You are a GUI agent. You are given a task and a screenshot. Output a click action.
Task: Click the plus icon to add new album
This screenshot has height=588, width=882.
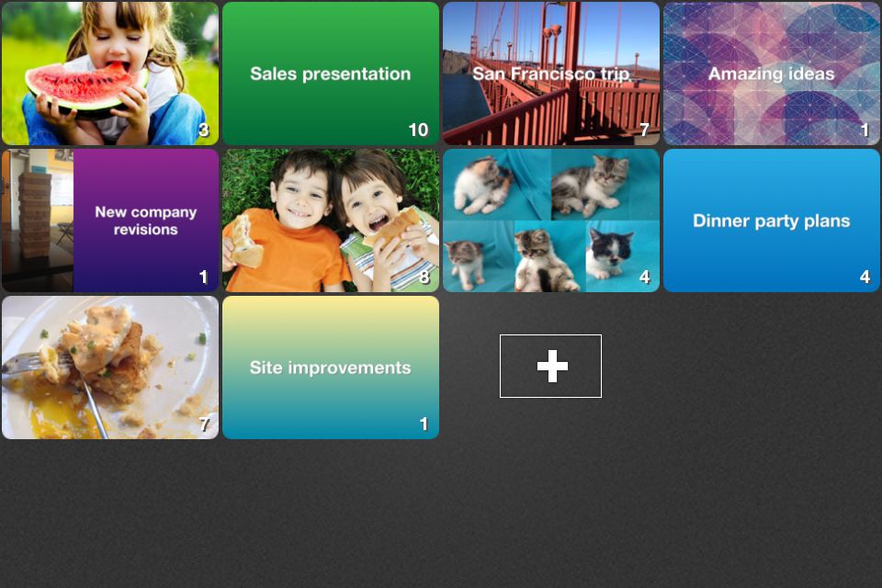550,367
